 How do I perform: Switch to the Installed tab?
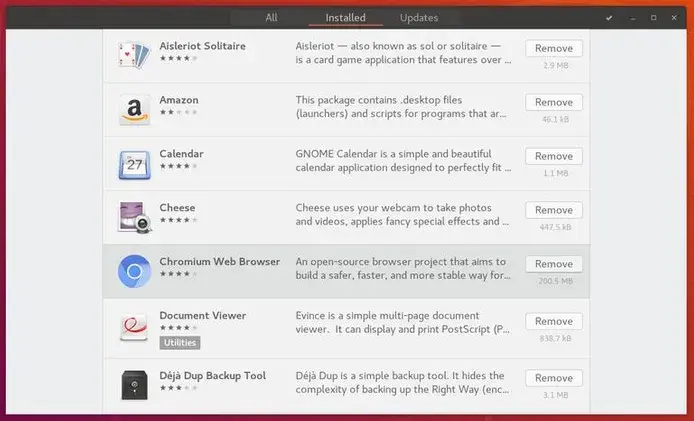(x=346, y=18)
